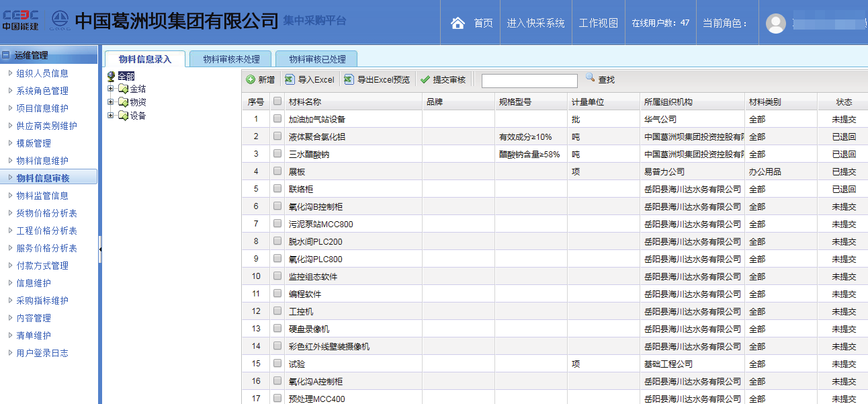Click the 导入Excel icon in toolbar
This screenshot has height=404, width=868.
click(290, 80)
